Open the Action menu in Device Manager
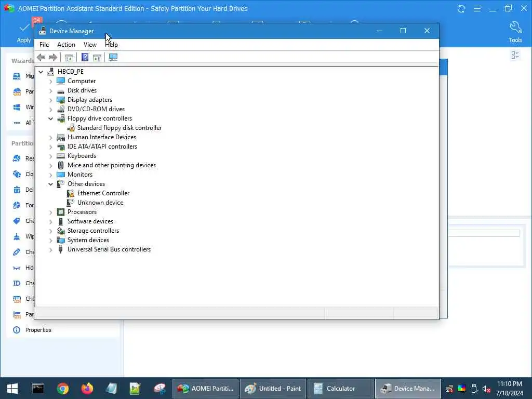Image resolution: width=532 pixels, height=399 pixels. pyautogui.click(x=66, y=45)
